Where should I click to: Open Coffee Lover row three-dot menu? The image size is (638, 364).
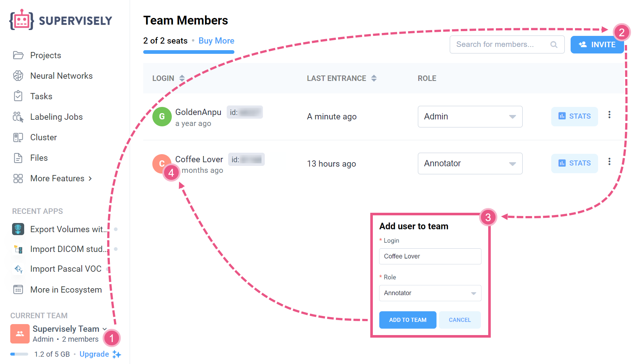pos(609,162)
